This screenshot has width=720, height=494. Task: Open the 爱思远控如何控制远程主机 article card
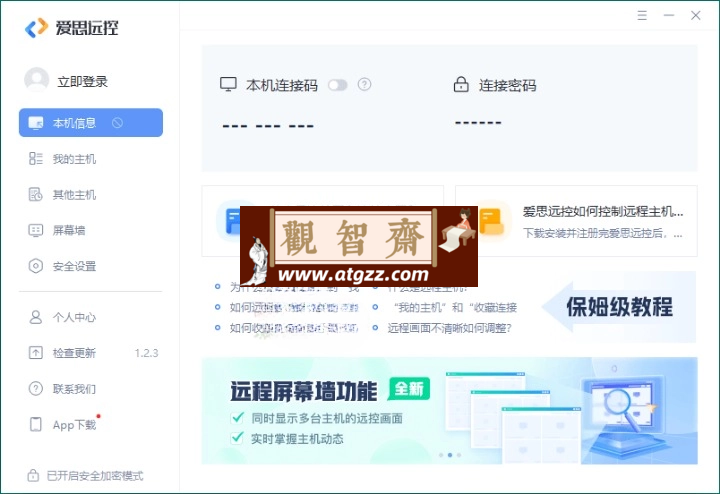pyautogui.click(x=576, y=221)
